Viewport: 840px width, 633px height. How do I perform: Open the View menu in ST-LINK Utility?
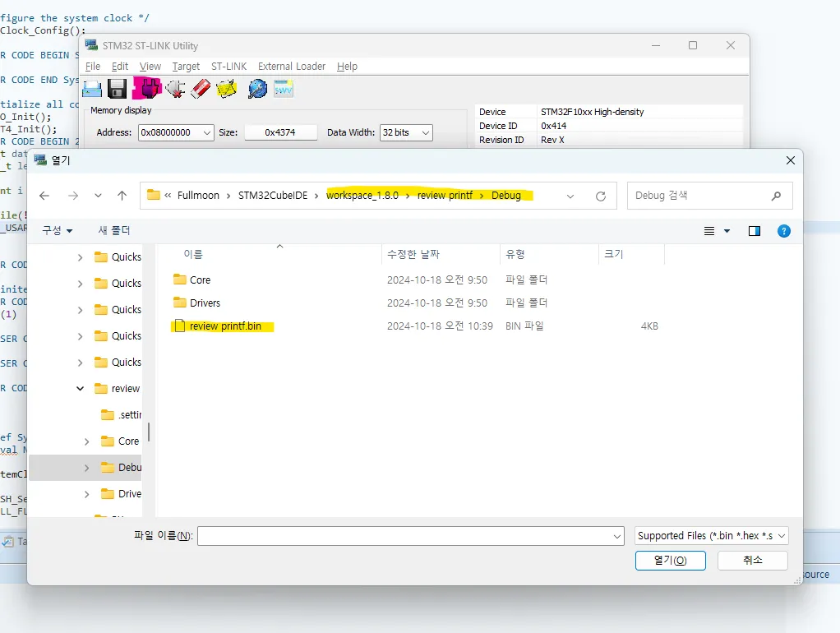[x=150, y=67]
